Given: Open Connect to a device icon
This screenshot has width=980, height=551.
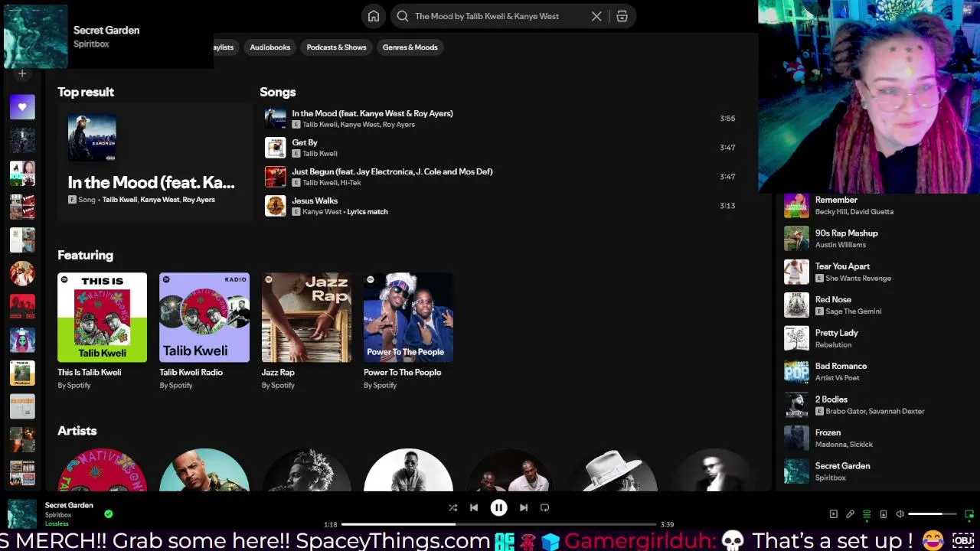Looking at the screenshot, I should pyautogui.click(x=883, y=514).
